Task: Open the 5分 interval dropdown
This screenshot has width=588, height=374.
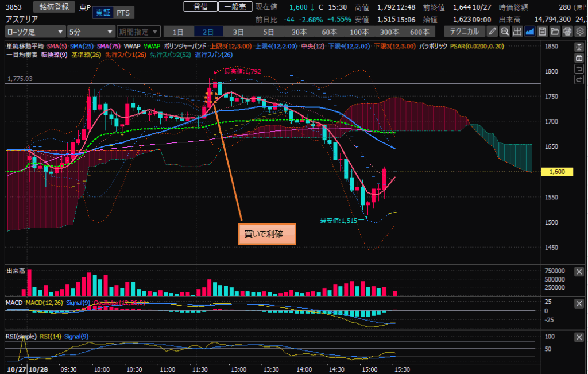Action: point(91,31)
